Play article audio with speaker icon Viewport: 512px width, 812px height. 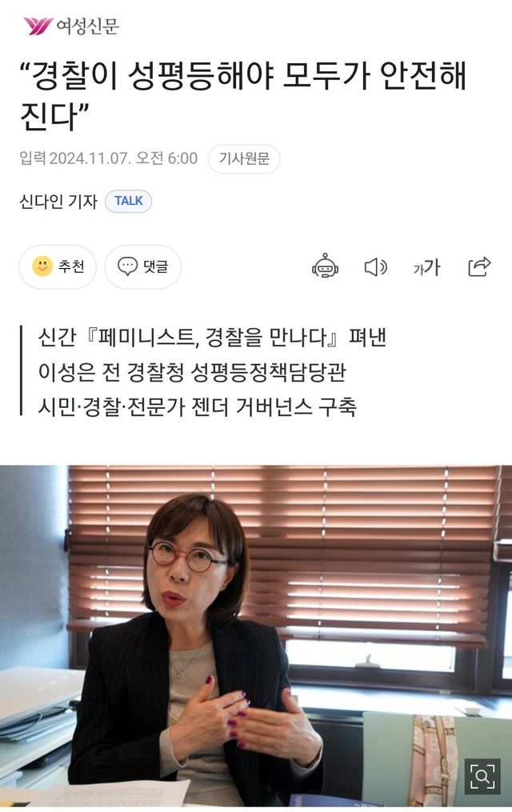tap(376, 266)
